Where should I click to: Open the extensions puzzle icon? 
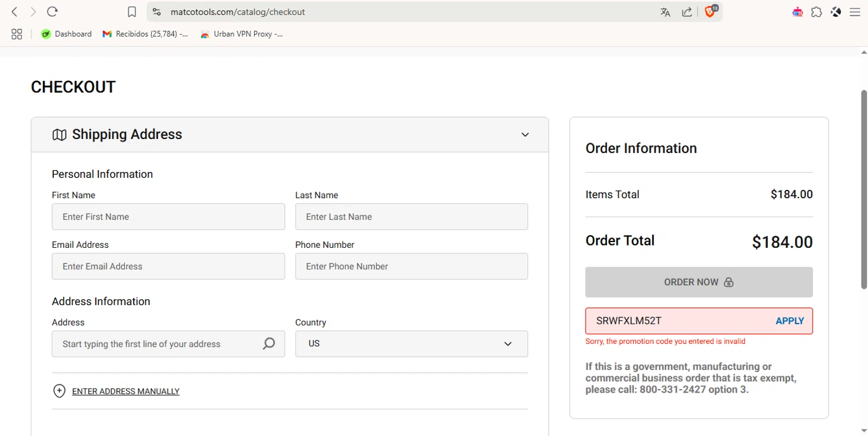[816, 12]
